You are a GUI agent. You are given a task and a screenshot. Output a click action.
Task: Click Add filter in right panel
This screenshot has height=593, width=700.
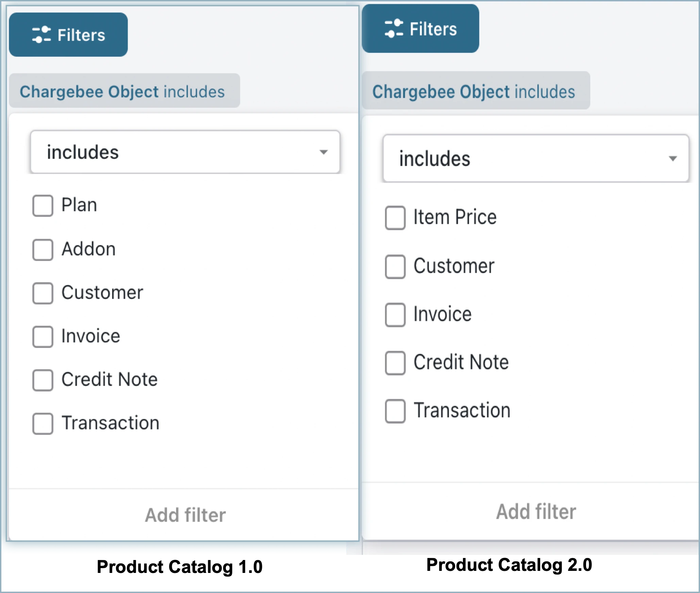536,512
